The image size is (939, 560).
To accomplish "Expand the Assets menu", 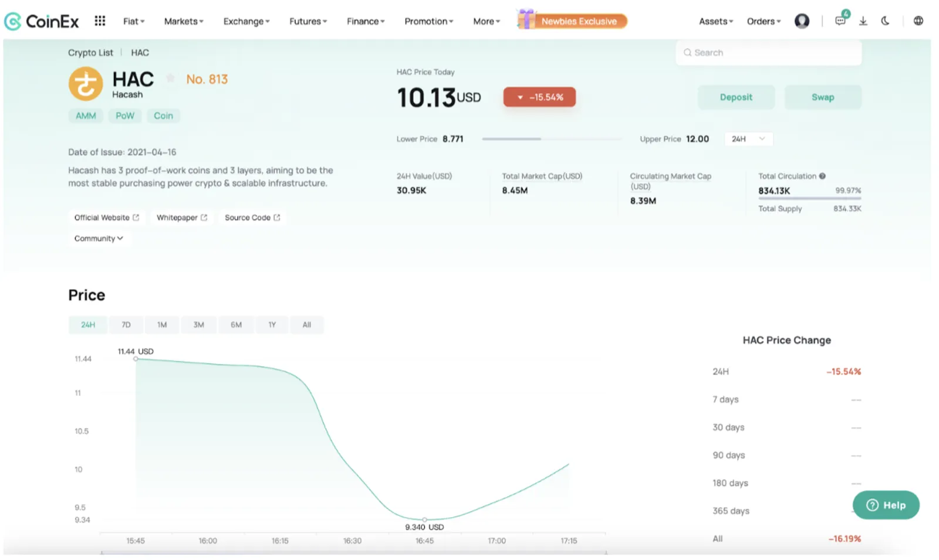I will [716, 21].
